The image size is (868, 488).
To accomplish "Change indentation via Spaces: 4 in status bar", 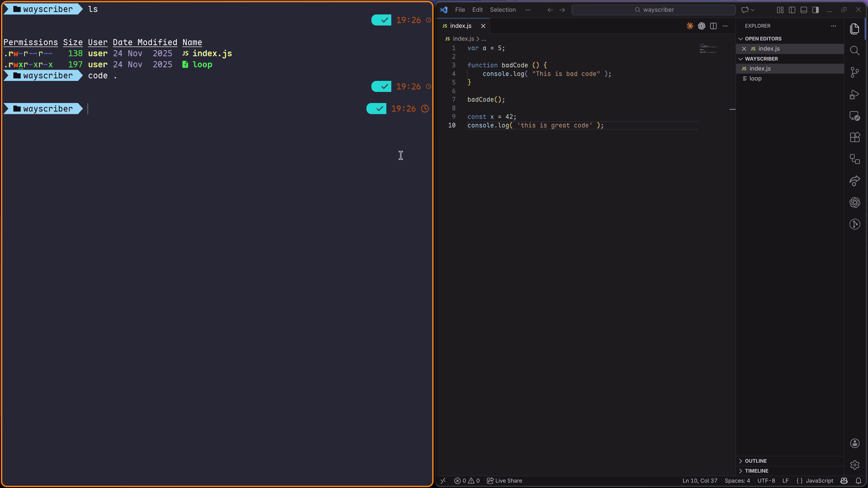I will pyautogui.click(x=737, y=481).
